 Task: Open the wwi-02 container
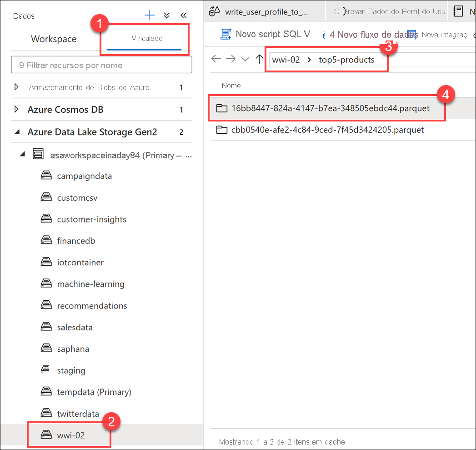pos(71,435)
